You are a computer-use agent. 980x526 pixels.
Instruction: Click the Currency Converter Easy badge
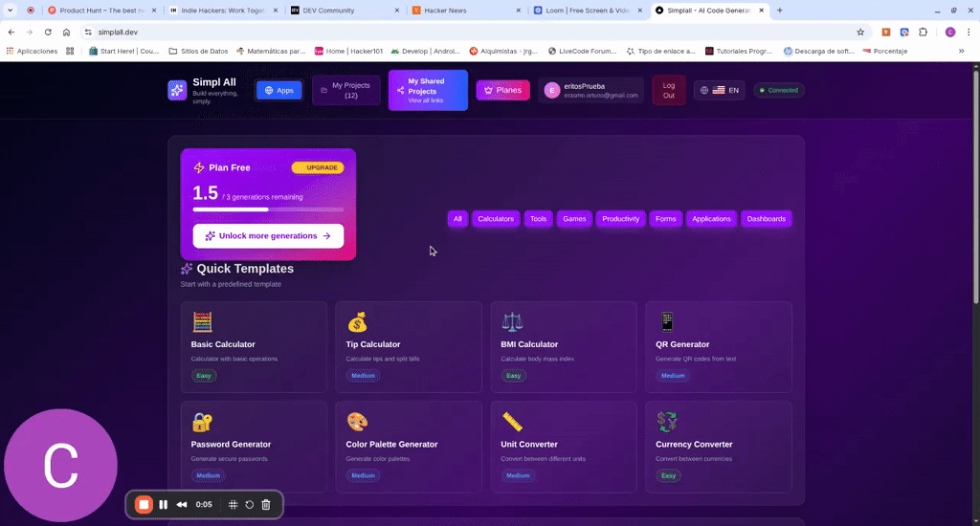[x=668, y=475]
